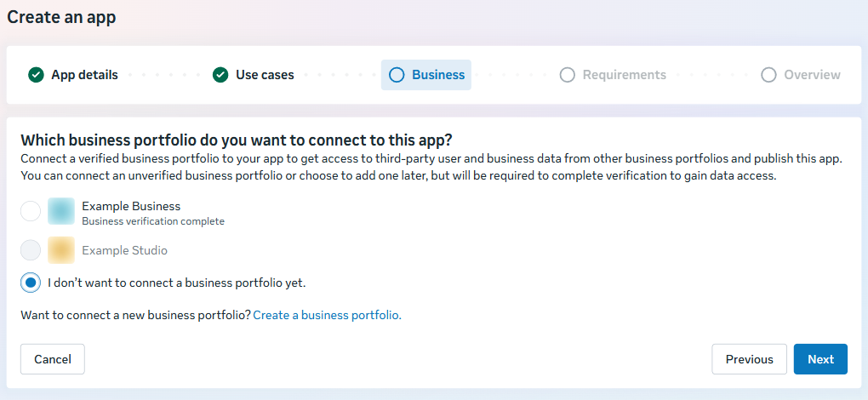Cancel app creation
The image size is (868, 400).
tap(53, 359)
